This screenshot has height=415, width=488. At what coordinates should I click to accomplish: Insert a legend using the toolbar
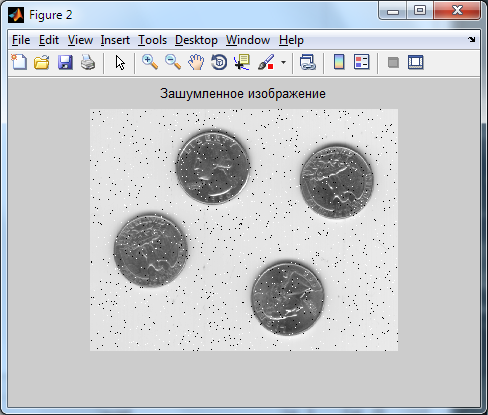click(x=362, y=62)
